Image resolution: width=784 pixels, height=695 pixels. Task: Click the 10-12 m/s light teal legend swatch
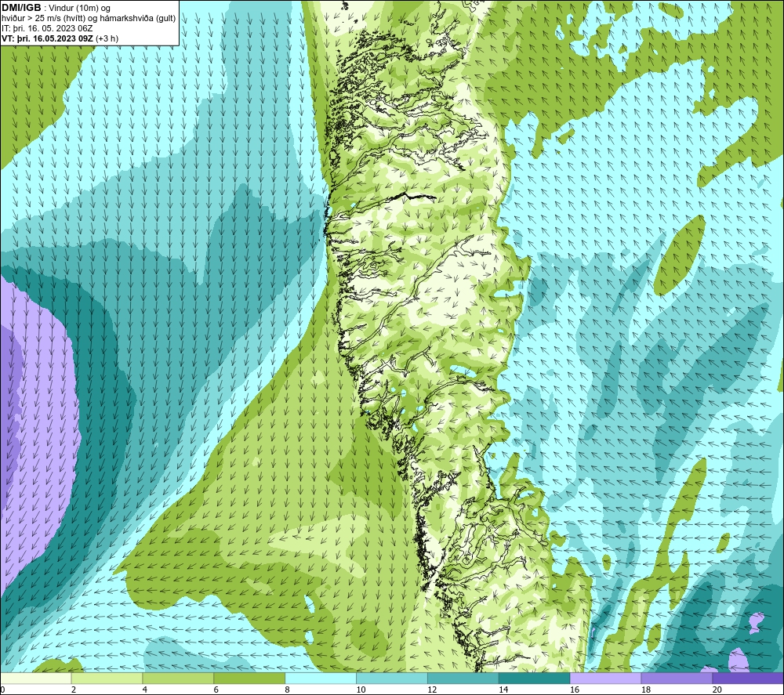[392, 679]
